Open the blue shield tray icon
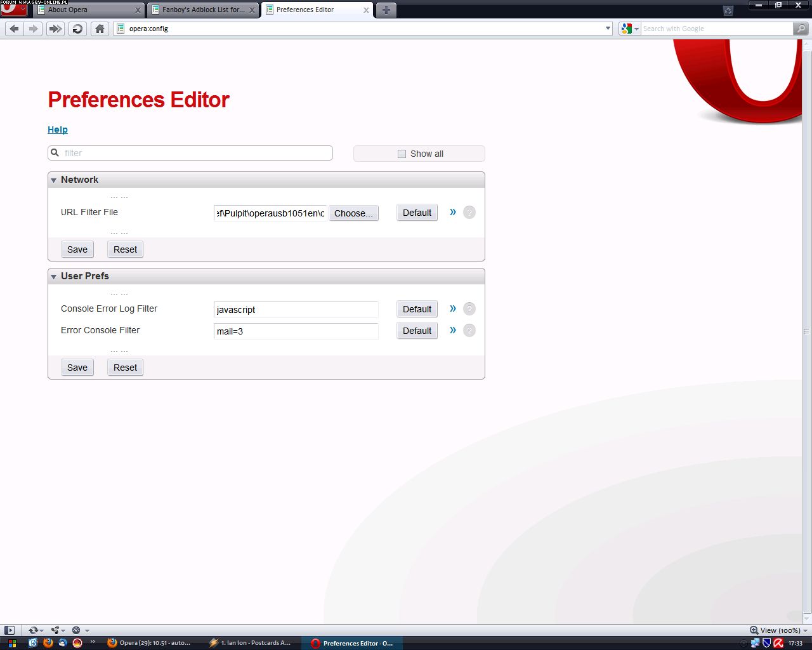 [x=766, y=643]
